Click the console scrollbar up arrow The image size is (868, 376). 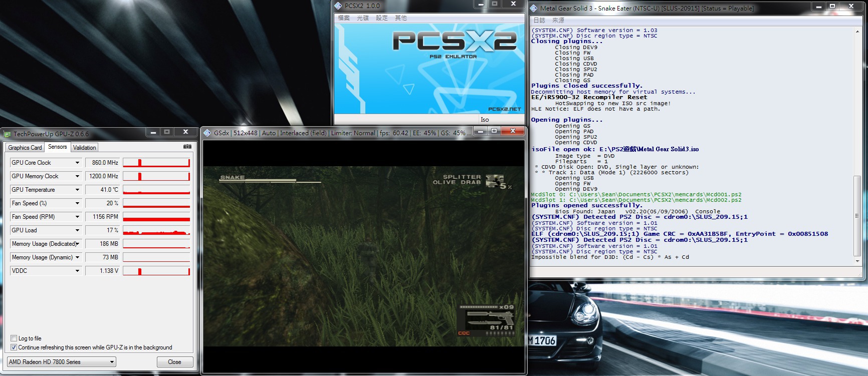(x=857, y=32)
